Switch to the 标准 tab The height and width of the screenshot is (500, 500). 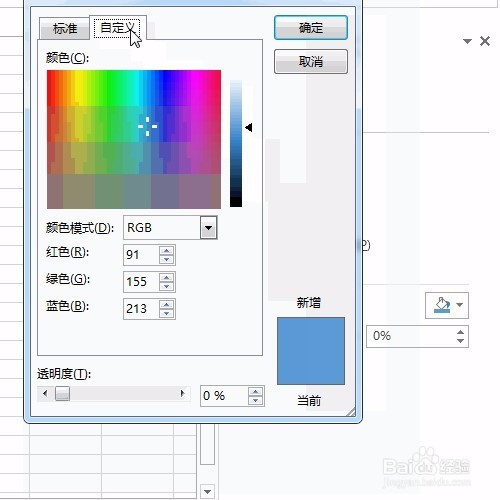(x=64, y=28)
